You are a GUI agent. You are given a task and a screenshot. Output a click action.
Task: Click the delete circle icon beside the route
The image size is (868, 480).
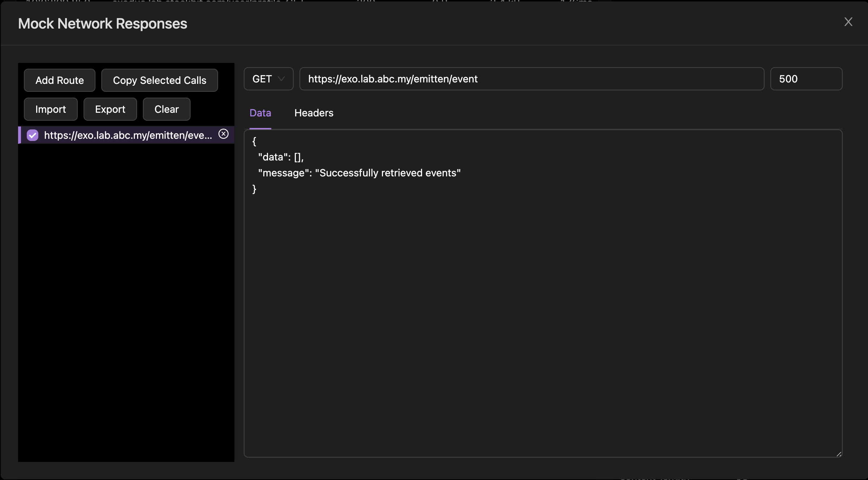click(x=224, y=134)
